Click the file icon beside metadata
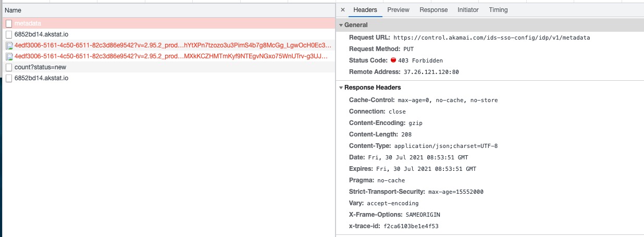This screenshot has height=237, width=644. [x=9, y=23]
